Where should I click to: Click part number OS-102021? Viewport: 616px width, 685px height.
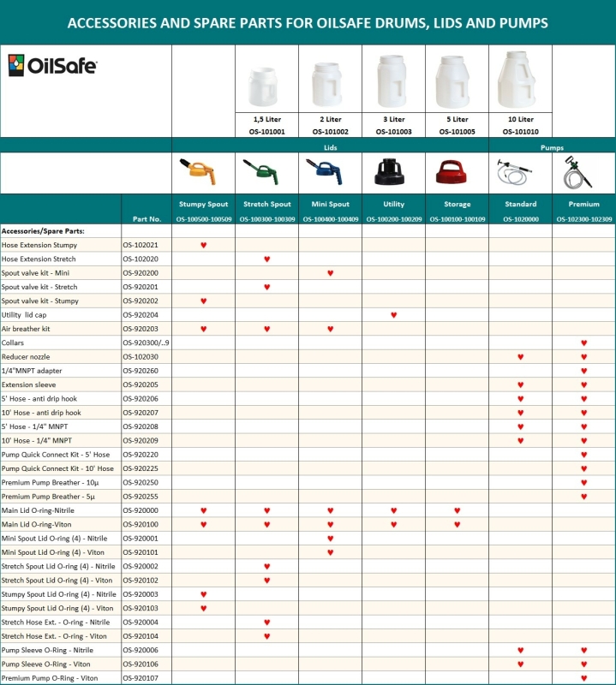141,245
